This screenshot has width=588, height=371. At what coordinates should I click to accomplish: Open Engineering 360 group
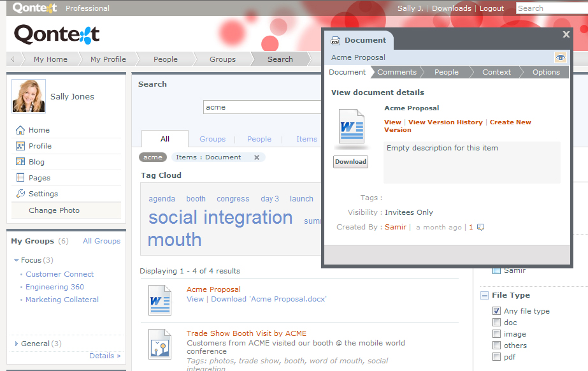click(55, 287)
